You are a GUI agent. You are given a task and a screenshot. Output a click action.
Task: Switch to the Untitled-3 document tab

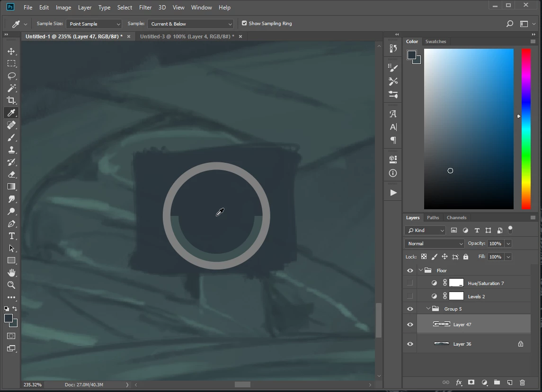coord(187,36)
